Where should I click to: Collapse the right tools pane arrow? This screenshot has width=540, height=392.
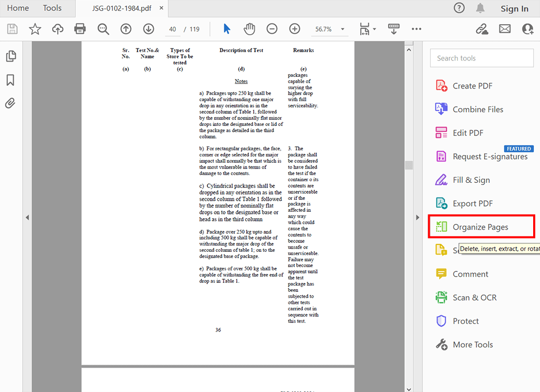coord(417,217)
